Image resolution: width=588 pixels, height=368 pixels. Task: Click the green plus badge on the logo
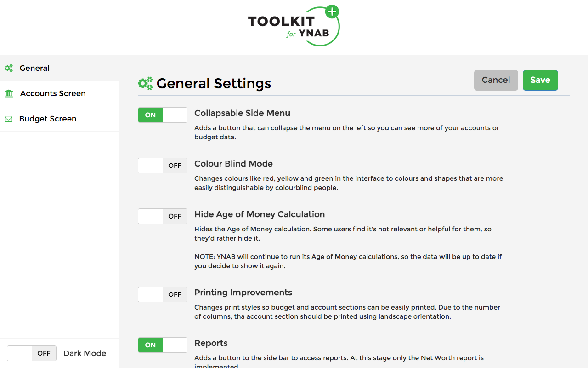click(x=331, y=11)
